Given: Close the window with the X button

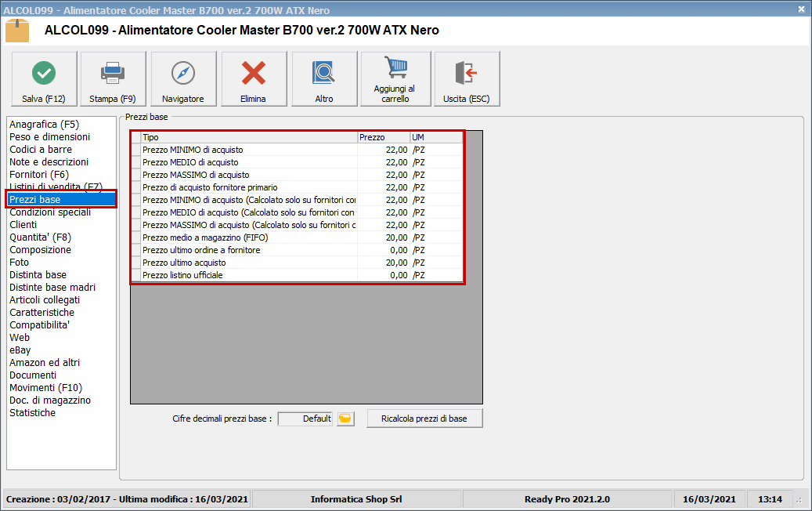Looking at the screenshot, I should pos(801,9).
